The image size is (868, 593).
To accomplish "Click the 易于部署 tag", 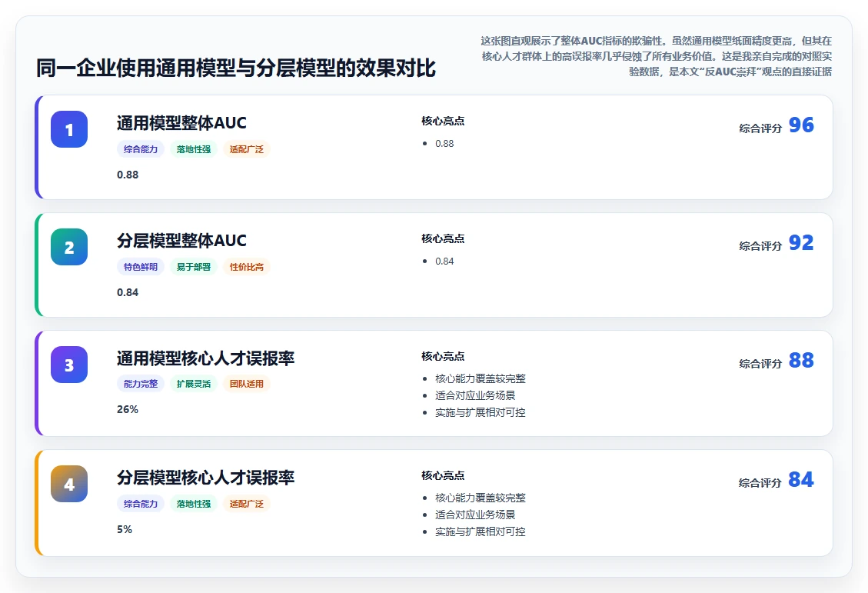I will click(x=194, y=267).
